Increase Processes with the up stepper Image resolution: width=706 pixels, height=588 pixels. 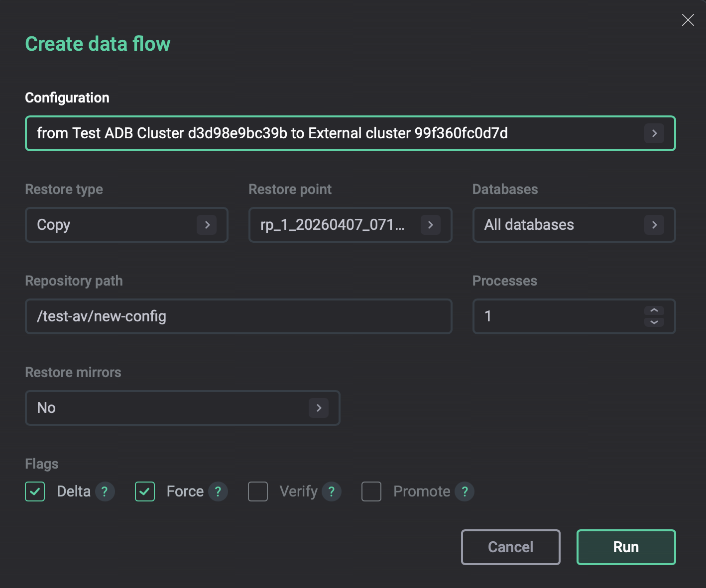pyautogui.click(x=654, y=311)
